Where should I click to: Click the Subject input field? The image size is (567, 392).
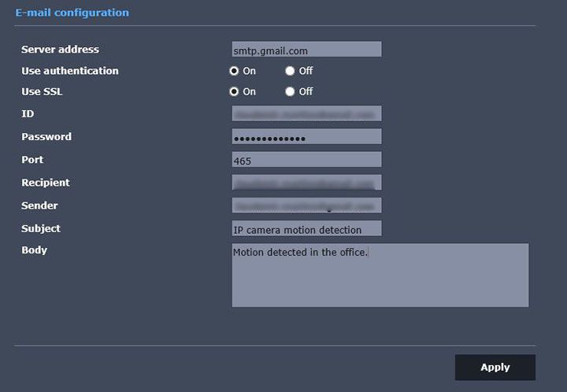[x=306, y=229]
